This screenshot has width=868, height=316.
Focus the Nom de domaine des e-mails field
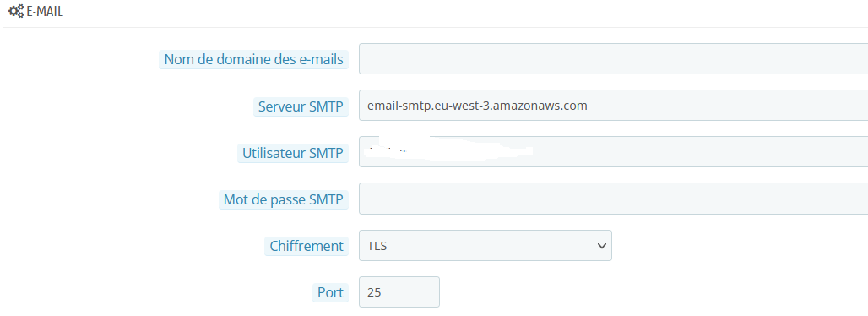click(613, 59)
